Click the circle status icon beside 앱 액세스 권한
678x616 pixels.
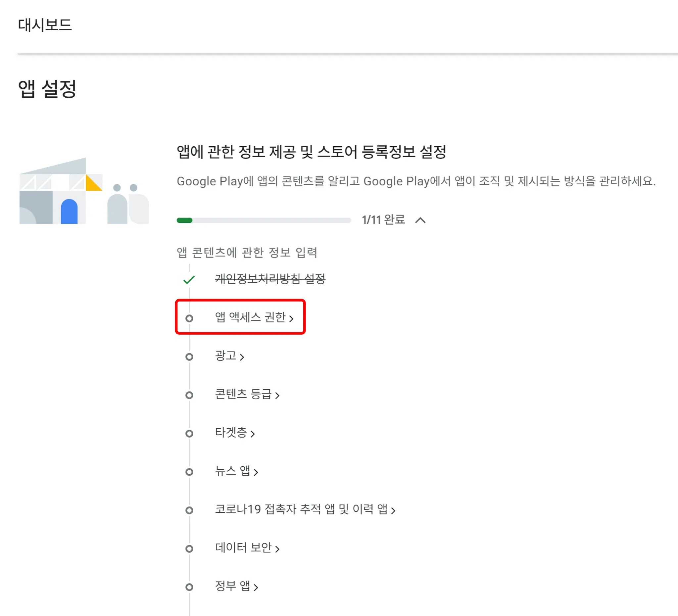[189, 318]
